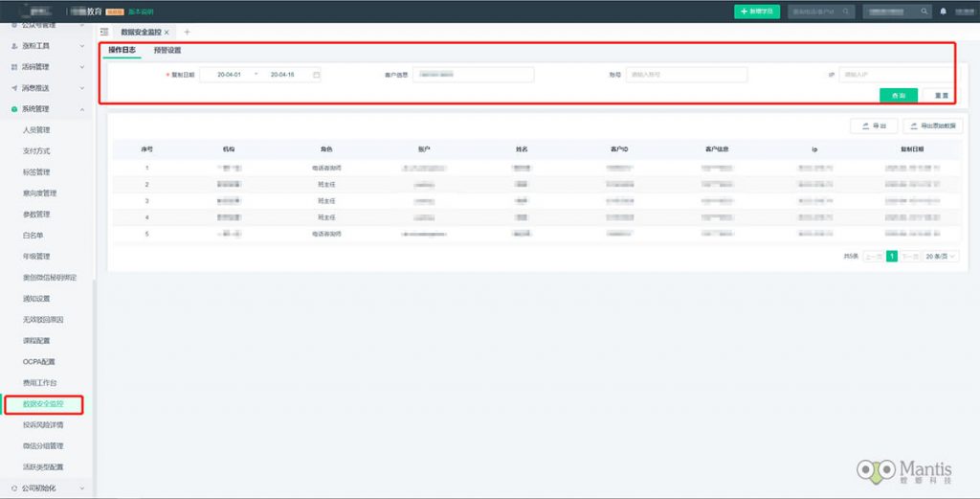Go to page 1 in pagination
Image resolution: width=980 pixels, height=499 pixels.
(892, 257)
